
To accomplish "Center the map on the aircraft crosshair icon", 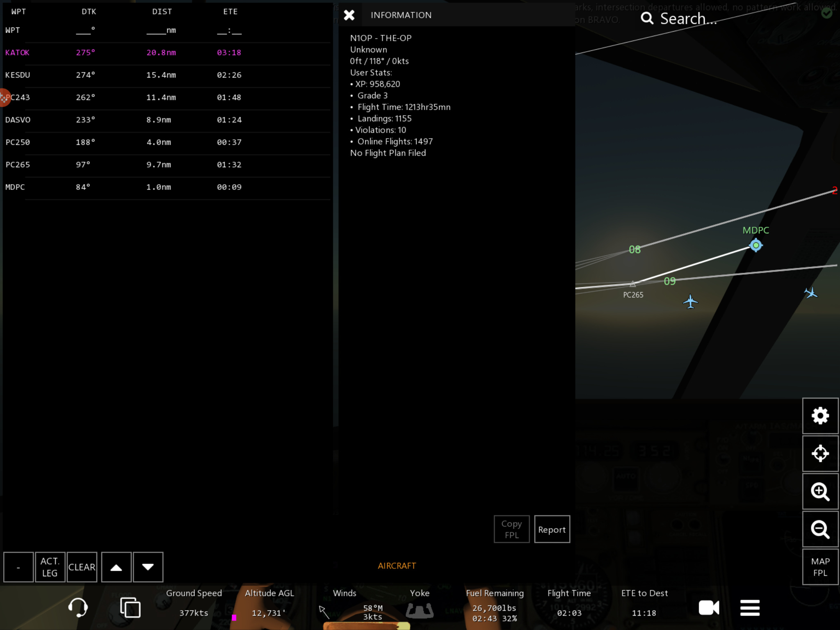I will pyautogui.click(x=820, y=454).
